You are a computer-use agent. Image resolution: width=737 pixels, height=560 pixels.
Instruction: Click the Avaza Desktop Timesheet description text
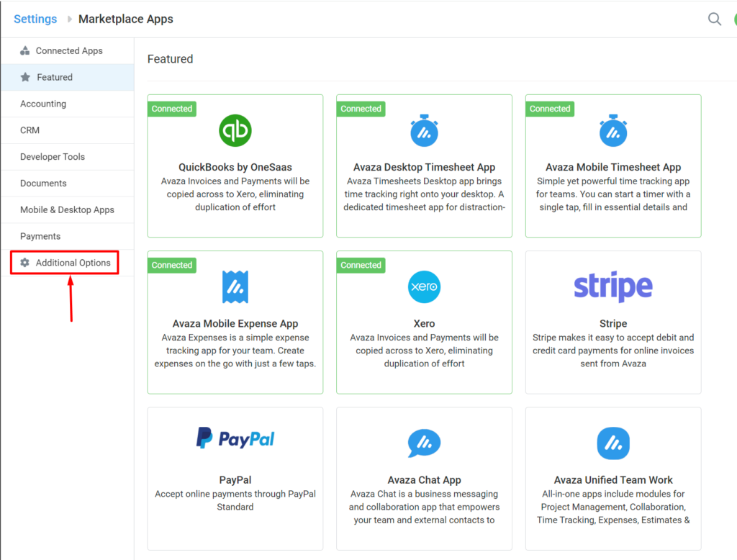(x=424, y=194)
